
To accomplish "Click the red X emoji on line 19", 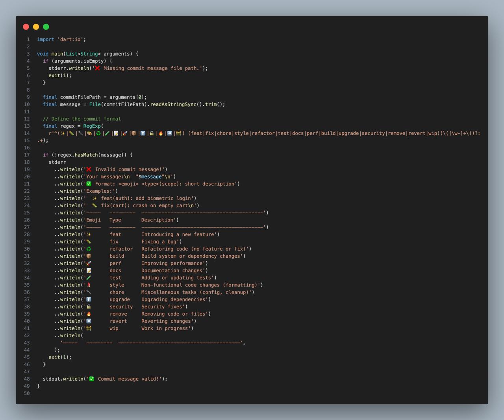I will click(x=89, y=169).
